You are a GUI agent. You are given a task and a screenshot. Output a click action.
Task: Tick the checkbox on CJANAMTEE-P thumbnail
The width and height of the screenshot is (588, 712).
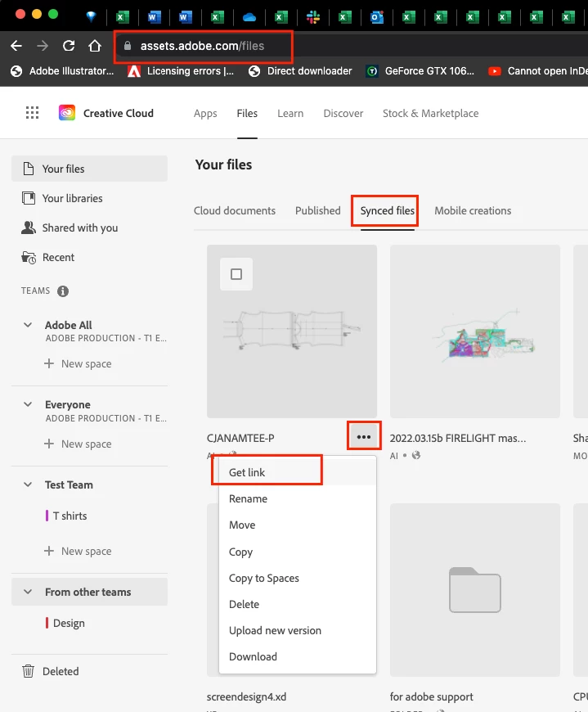tap(236, 274)
